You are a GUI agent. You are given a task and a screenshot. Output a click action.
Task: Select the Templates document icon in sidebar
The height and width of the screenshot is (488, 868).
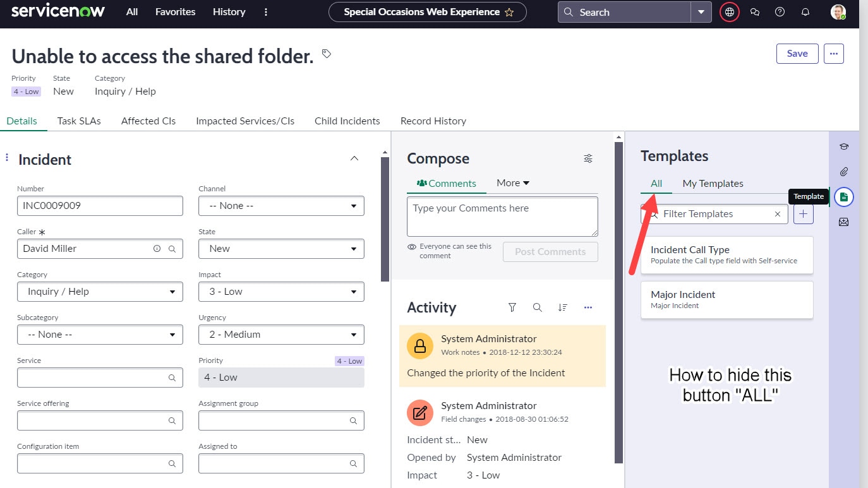pyautogui.click(x=844, y=196)
